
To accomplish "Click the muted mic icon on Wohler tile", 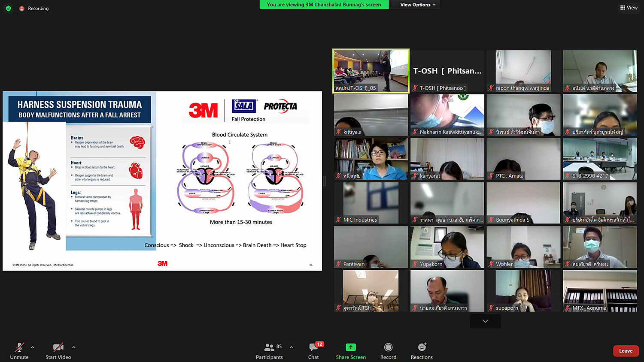I will (x=491, y=264).
